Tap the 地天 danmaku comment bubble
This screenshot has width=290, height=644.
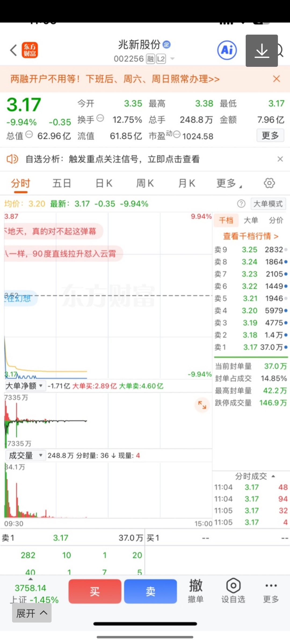click(x=53, y=231)
